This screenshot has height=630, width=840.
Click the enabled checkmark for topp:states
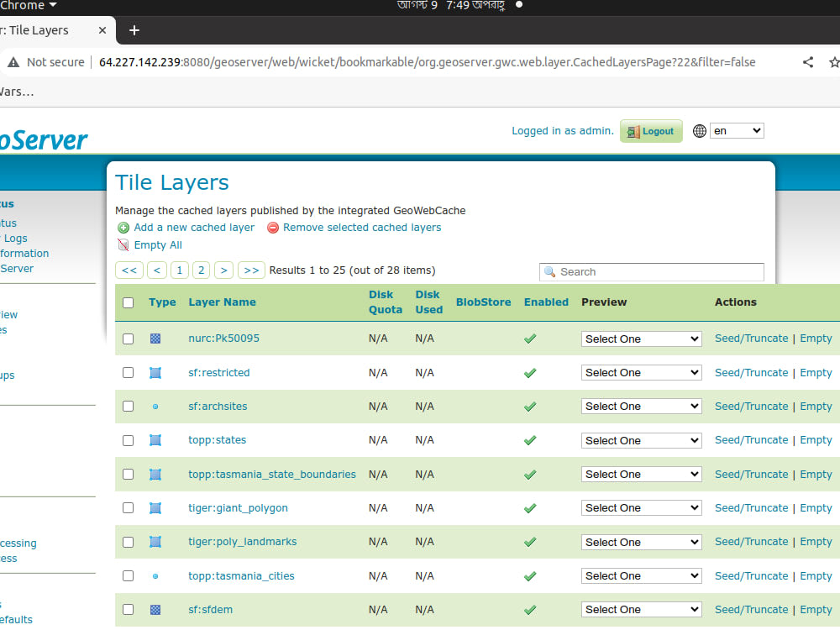pyautogui.click(x=530, y=440)
